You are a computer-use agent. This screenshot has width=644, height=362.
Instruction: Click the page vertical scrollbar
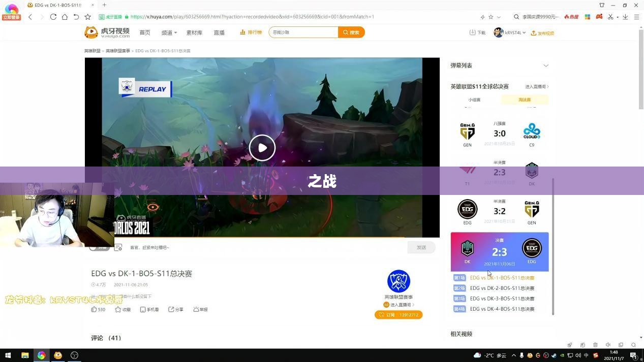coord(640,69)
